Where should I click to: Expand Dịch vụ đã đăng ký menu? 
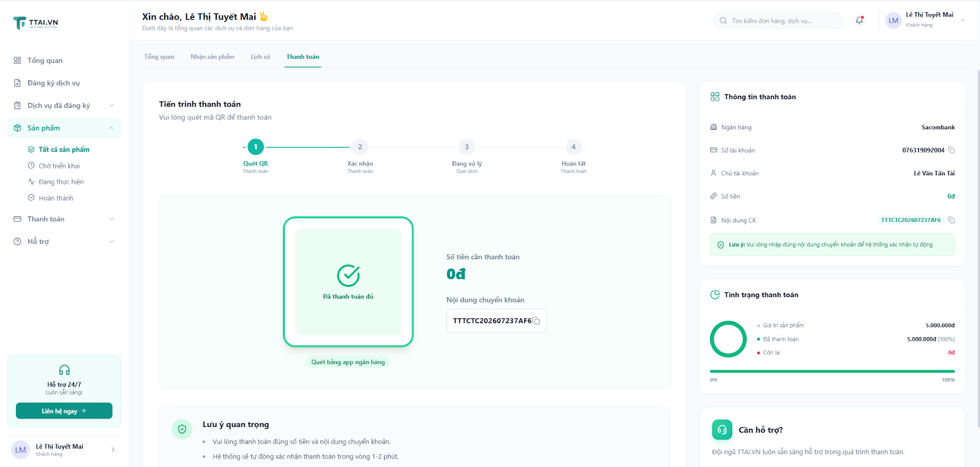pyautogui.click(x=64, y=105)
